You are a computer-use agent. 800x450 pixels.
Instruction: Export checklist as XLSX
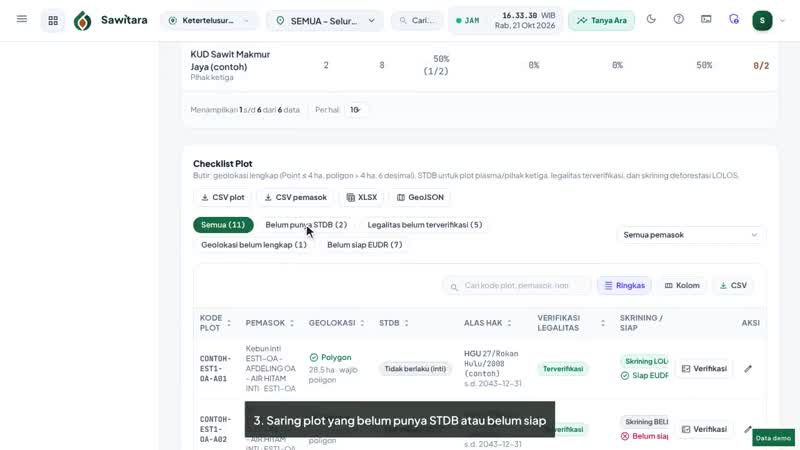(362, 197)
